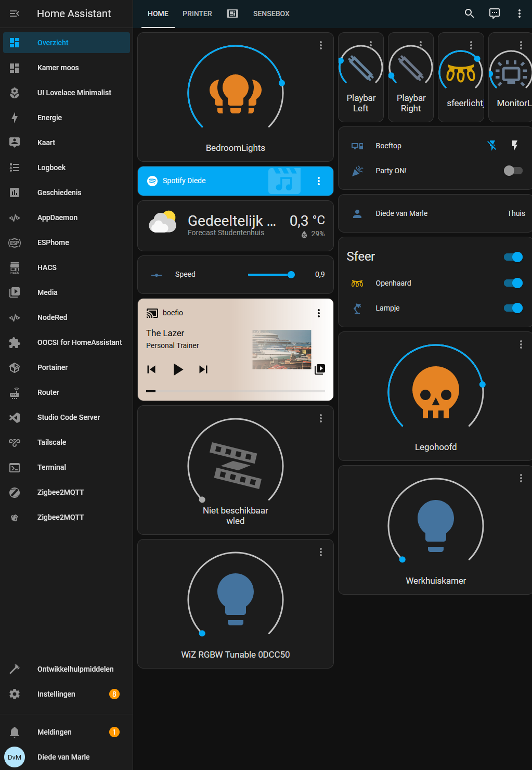Click the ESPHome icon

(x=15, y=242)
